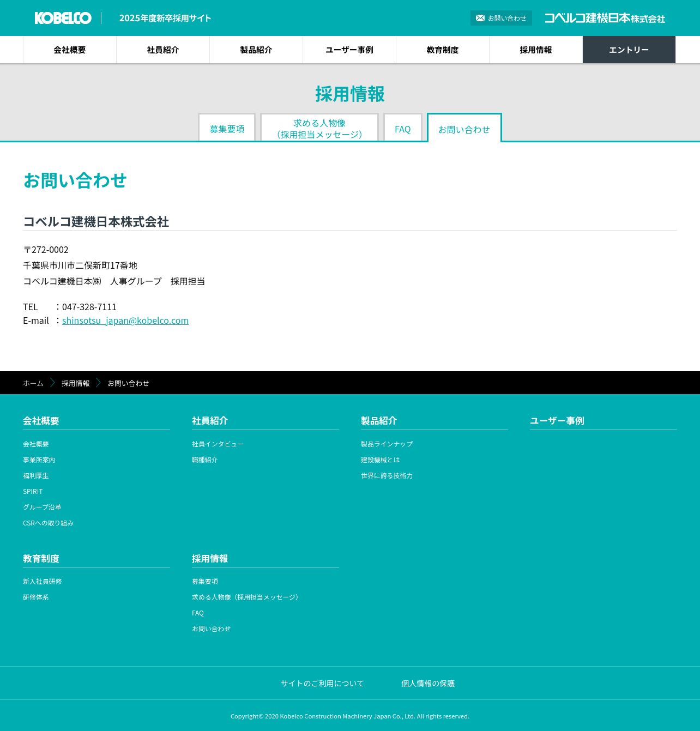Open the small 会社概要 footer sub-link

(36, 444)
